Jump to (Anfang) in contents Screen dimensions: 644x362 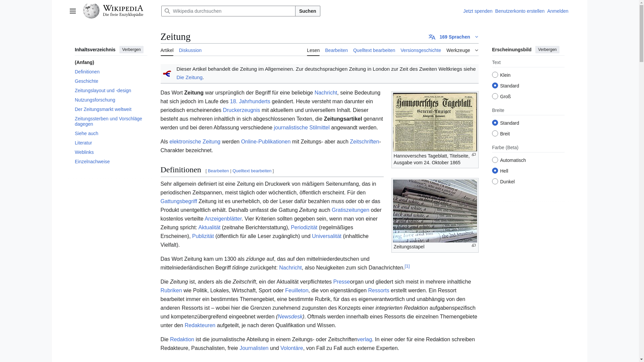point(85,62)
